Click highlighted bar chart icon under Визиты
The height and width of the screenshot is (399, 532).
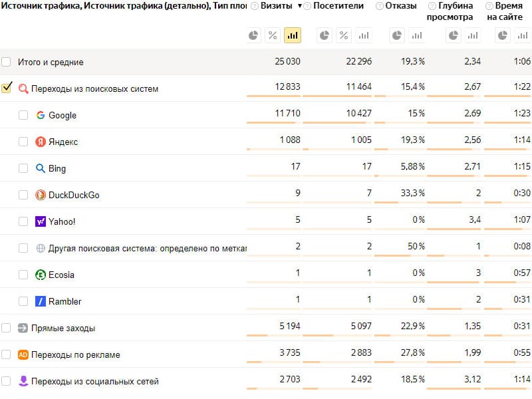click(x=293, y=35)
